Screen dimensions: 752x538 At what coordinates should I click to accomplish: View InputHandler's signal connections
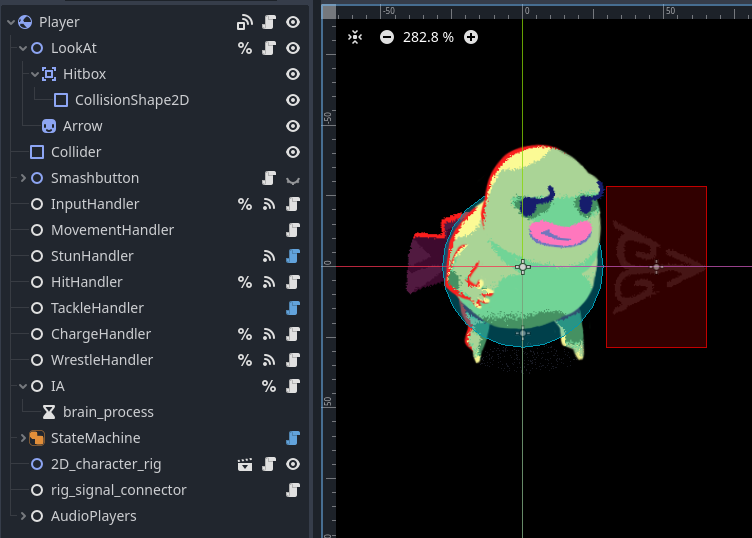pos(269,204)
